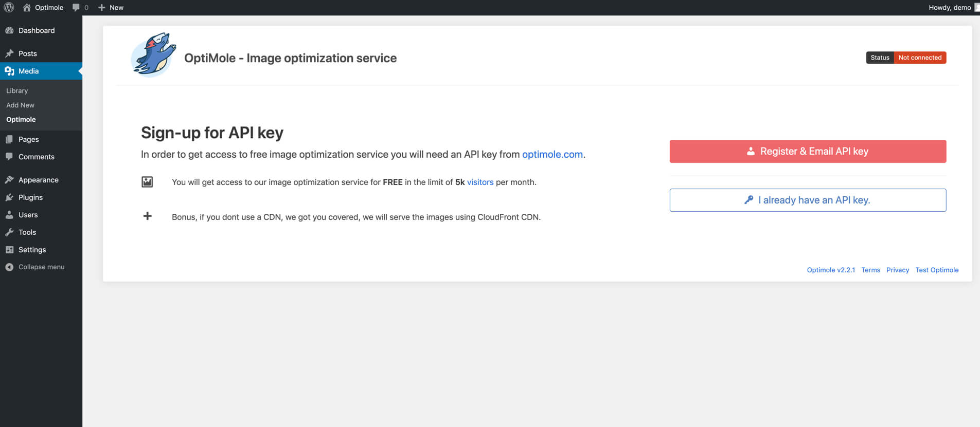Open the visitors link
The height and width of the screenshot is (427, 980).
[480, 182]
